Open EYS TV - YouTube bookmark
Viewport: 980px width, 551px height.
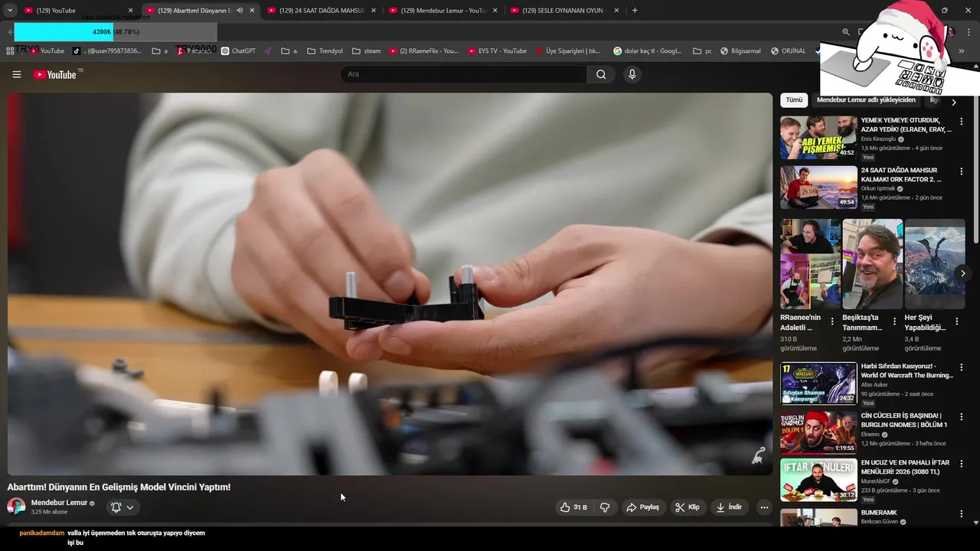click(x=497, y=51)
